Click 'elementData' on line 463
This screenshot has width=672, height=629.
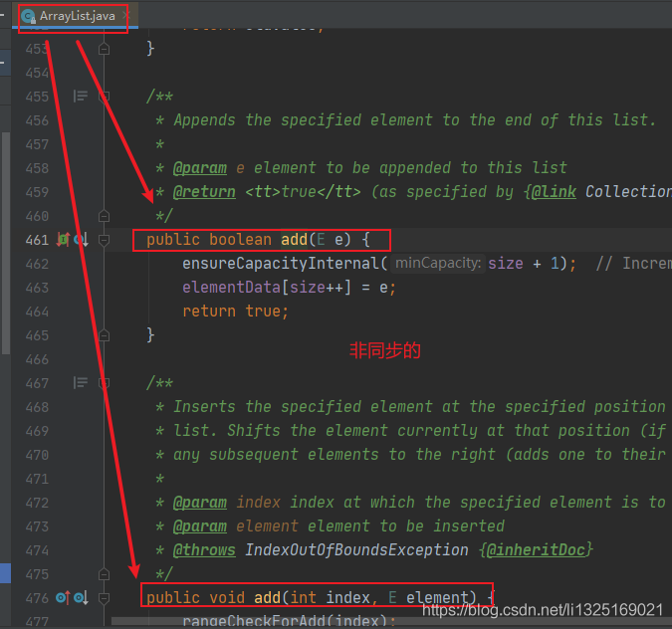point(231,287)
